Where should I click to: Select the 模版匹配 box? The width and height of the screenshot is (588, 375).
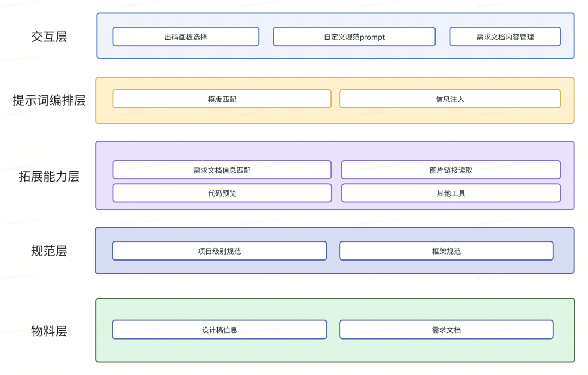point(222,99)
